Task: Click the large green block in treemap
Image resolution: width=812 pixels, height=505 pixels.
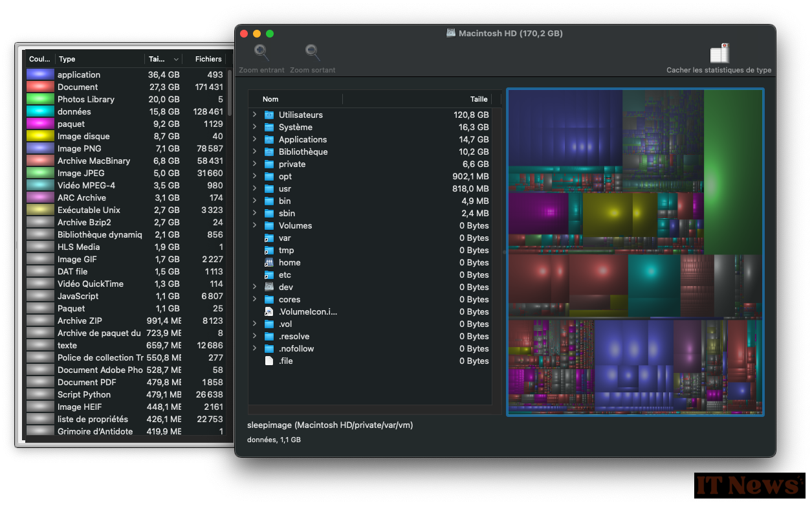Action: pyautogui.click(x=732, y=171)
